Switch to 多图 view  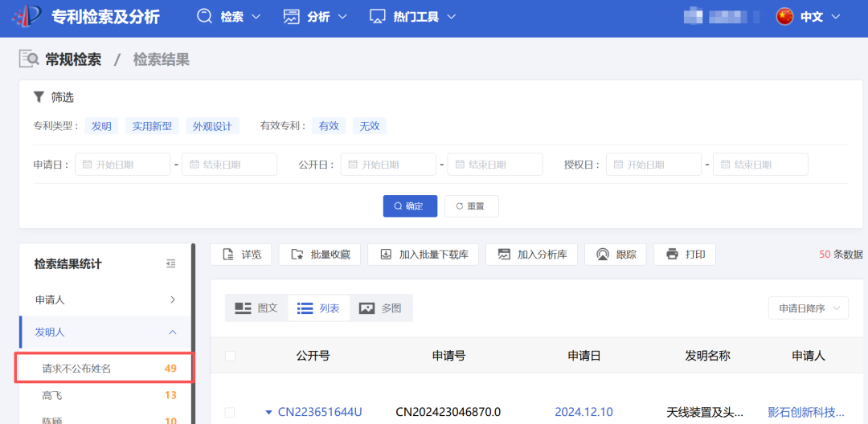pyautogui.click(x=381, y=308)
